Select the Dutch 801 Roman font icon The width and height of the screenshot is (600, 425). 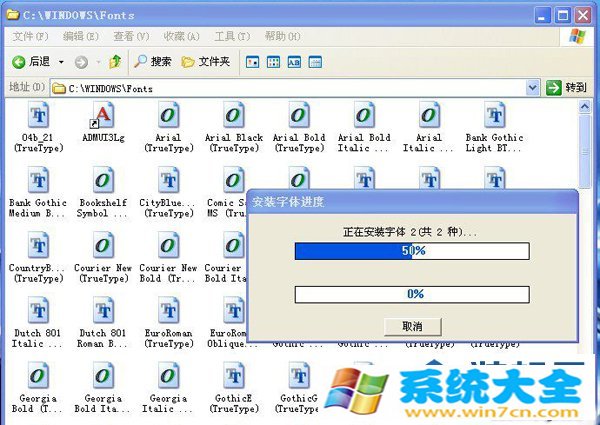103,310
